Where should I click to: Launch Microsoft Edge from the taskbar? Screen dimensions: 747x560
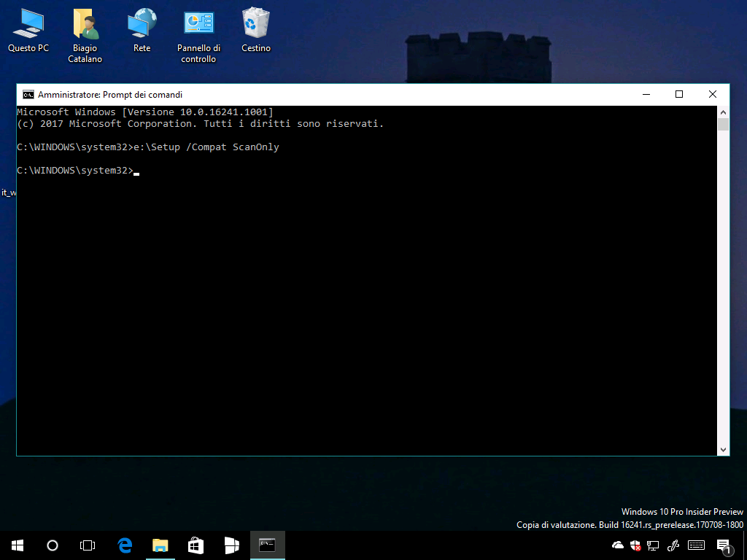click(x=125, y=545)
